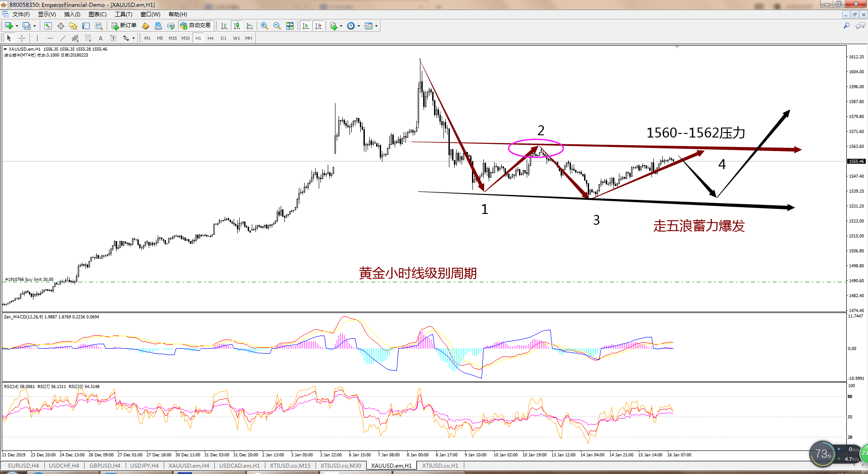The height and width of the screenshot is (474, 868).
Task: Switch chart to candlestick mode
Action: coord(237,26)
